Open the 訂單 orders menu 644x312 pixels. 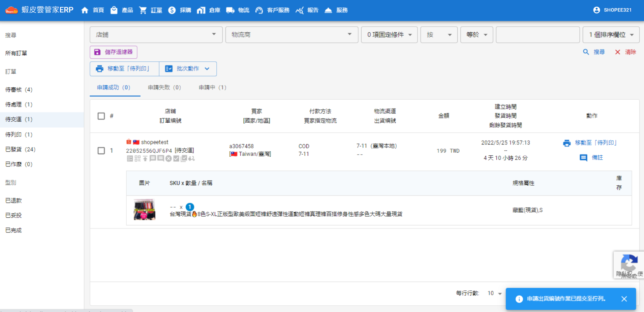click(151, 10)
